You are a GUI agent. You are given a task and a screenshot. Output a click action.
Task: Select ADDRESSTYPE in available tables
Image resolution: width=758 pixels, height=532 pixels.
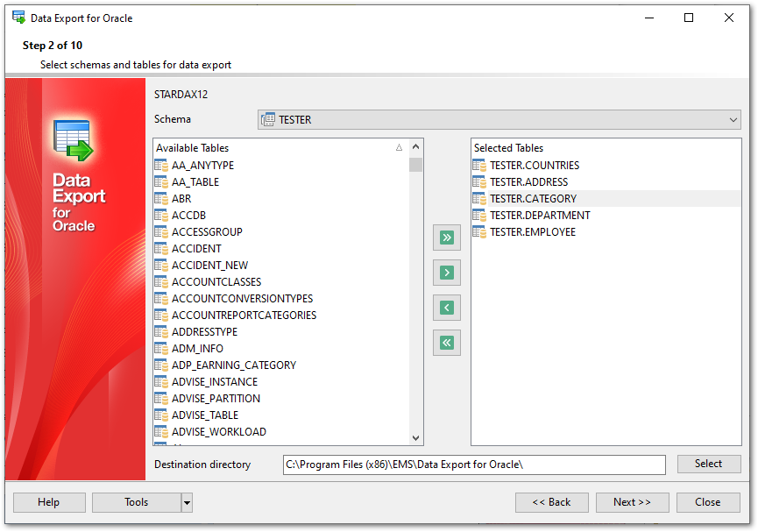pos(204,332)
